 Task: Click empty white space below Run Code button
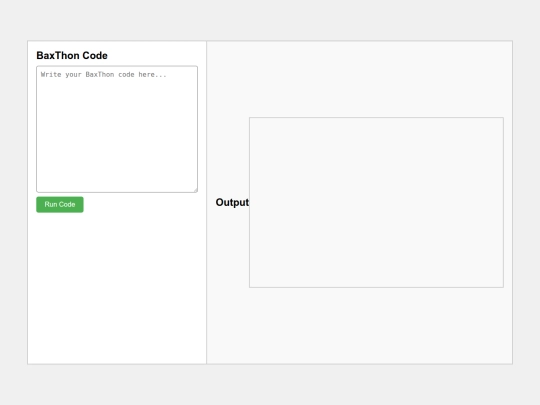[117, 288]
